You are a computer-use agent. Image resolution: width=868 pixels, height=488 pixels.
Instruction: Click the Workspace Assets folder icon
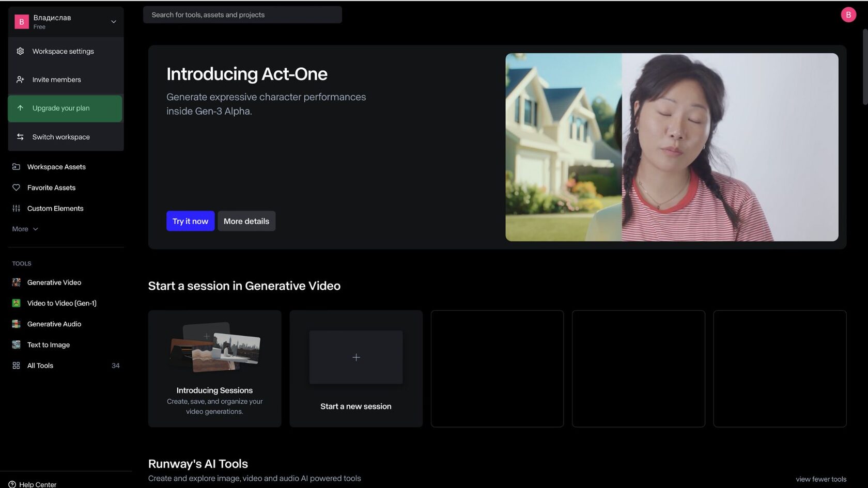(x=16, y=167)
